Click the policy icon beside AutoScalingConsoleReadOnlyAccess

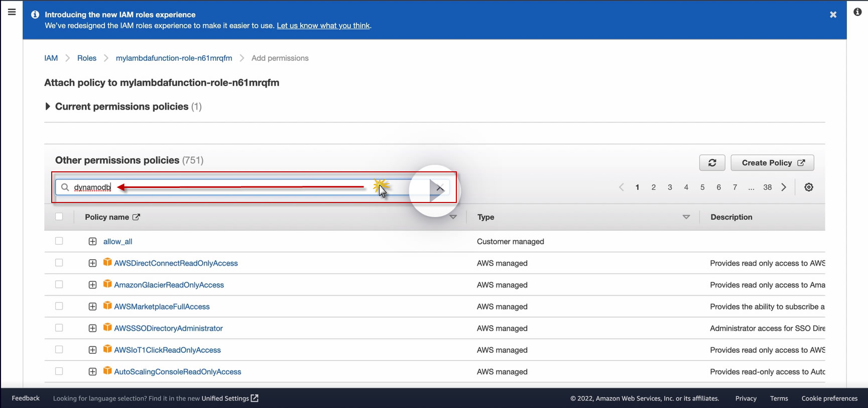click(107, 371)
